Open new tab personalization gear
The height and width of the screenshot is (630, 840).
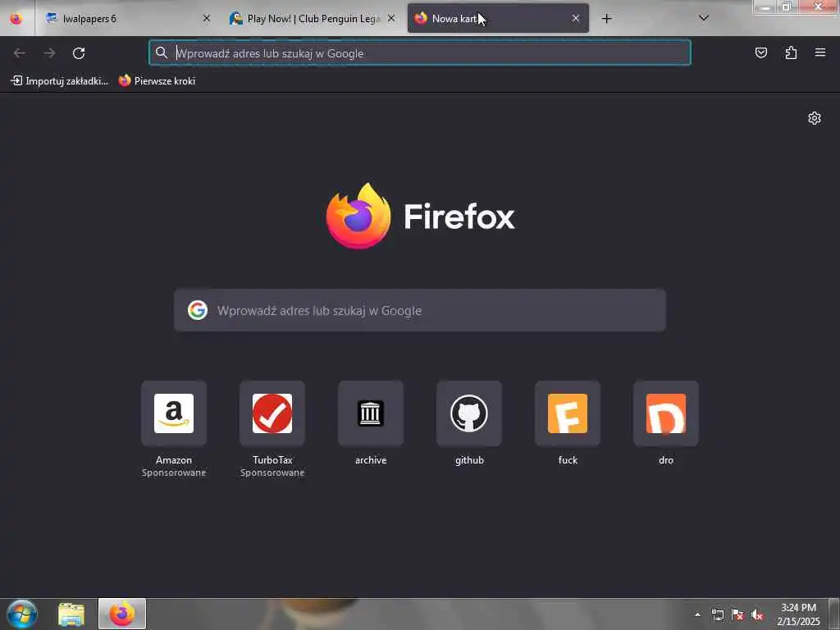(x=815, y=118)
